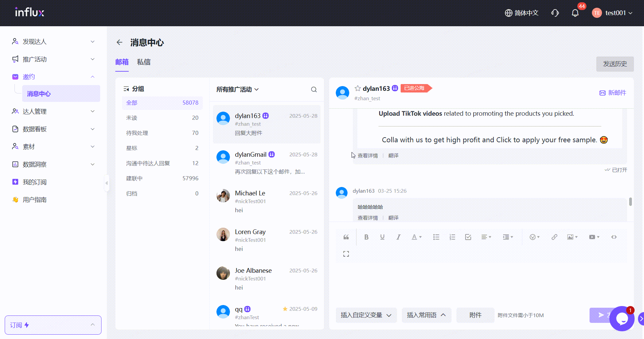
Task: Toggle code view in editor
Action: click(614, 237)
